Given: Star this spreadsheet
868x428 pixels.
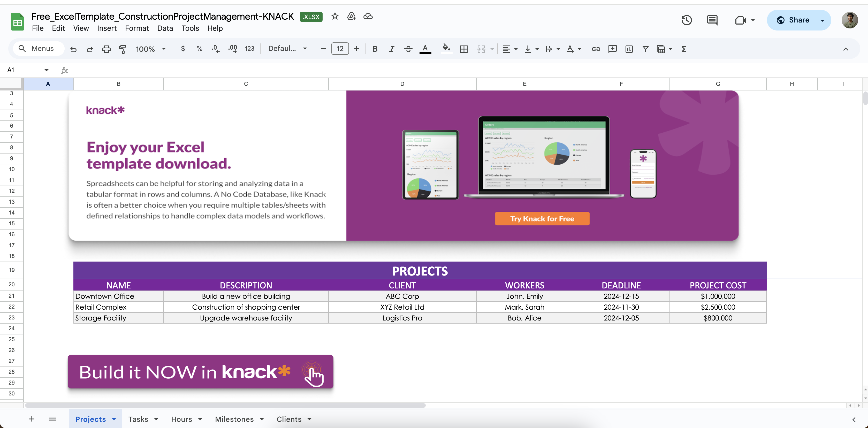Looking at the screenshot, I should pyautogui.click(x=334, y=16).
